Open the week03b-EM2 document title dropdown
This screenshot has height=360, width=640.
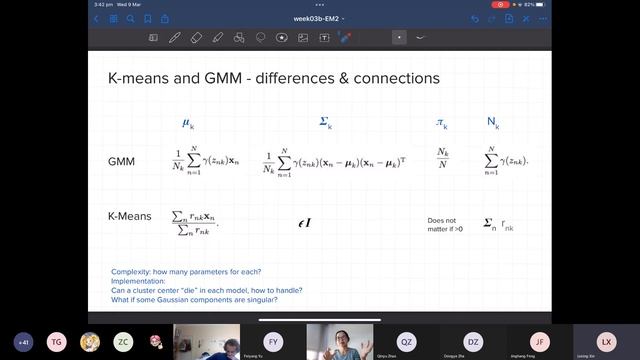(319, 19)
